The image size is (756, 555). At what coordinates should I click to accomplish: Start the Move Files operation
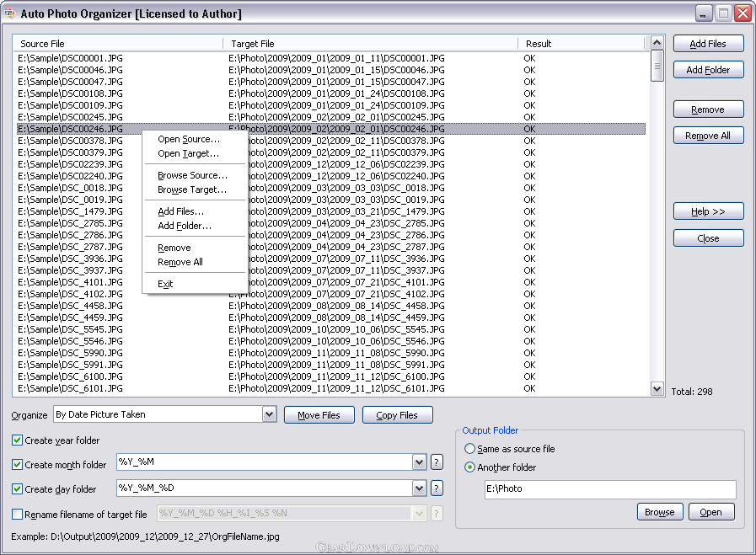pos(319,415)
